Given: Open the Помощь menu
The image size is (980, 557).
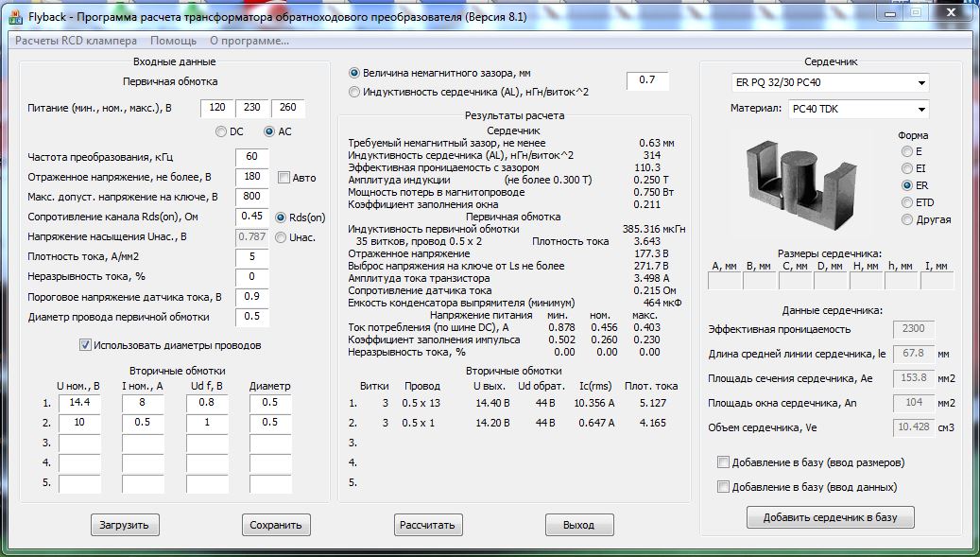Looking at the screenshot, I should [x=174, y=41].
